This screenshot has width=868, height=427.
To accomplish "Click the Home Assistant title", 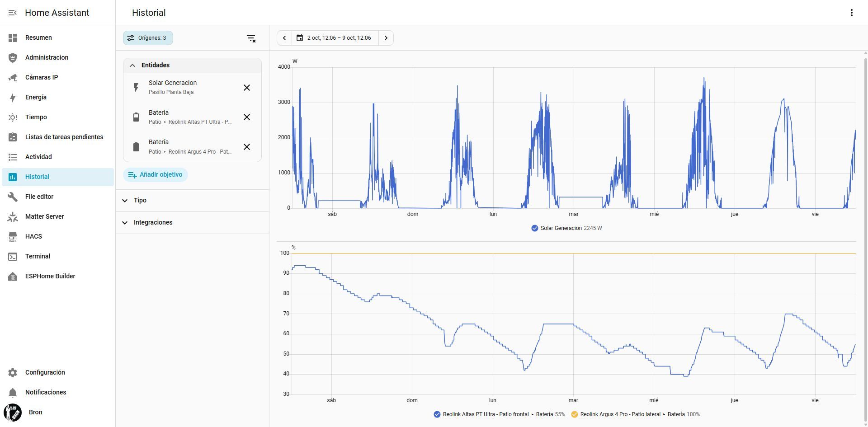I will pos(57,13).
